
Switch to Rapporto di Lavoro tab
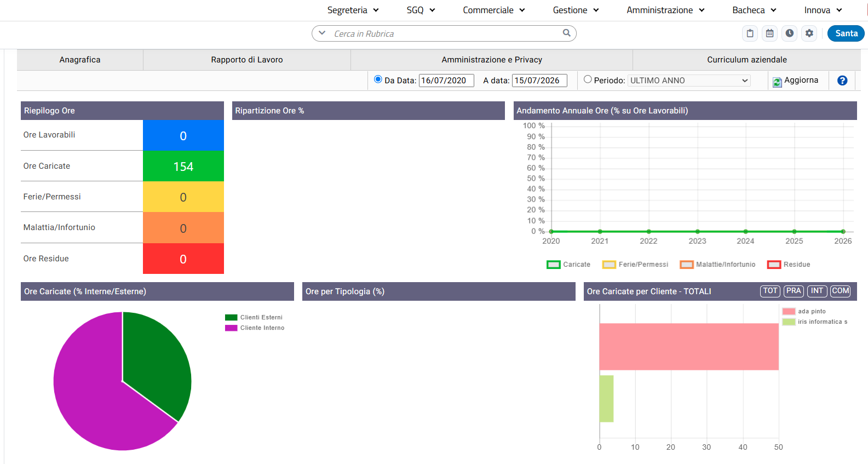coord(247,60)
